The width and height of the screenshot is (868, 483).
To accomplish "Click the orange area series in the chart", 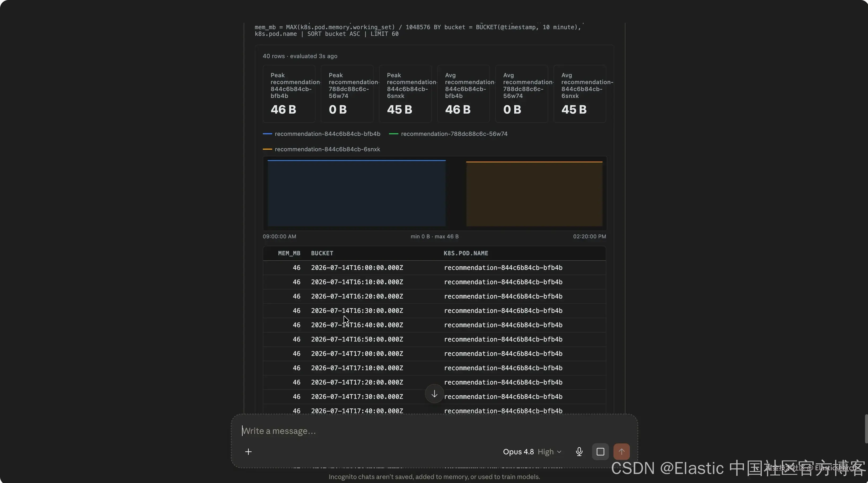I will point(534,194).
